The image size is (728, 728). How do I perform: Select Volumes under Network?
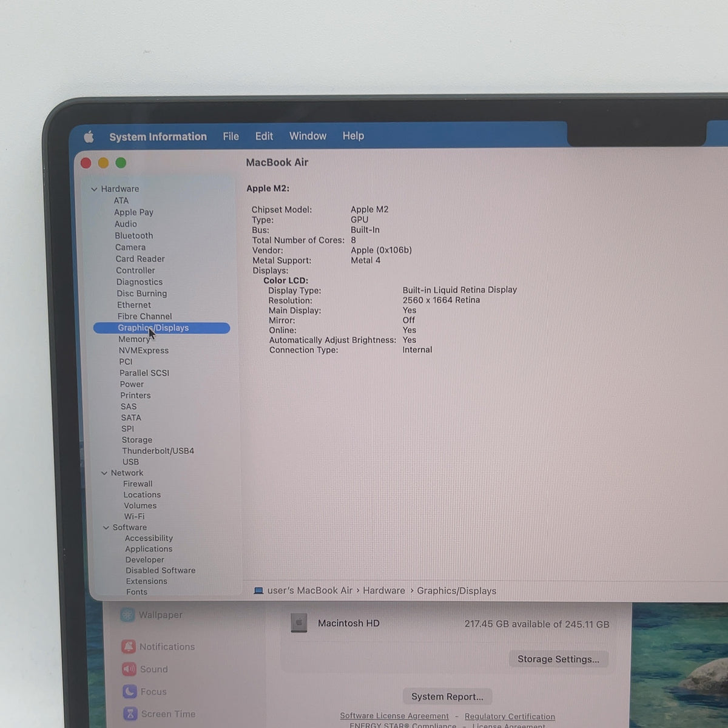pos(140,506)
